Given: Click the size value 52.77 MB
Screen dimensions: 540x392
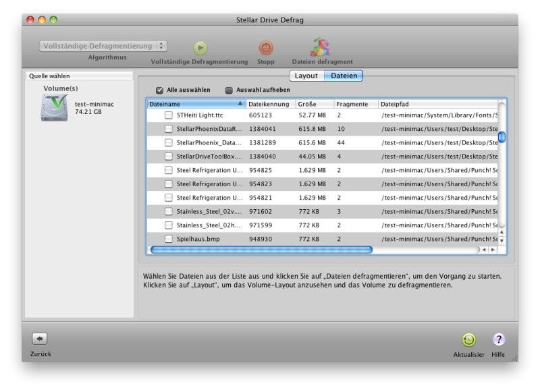Looking at the screenshot, I should pos(312,115).
